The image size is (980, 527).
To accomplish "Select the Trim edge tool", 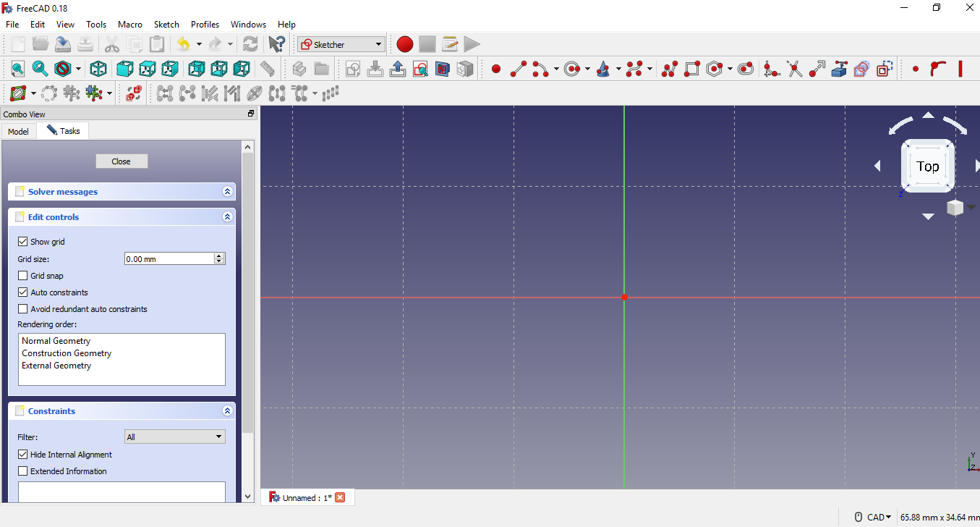I will (794, 69).
